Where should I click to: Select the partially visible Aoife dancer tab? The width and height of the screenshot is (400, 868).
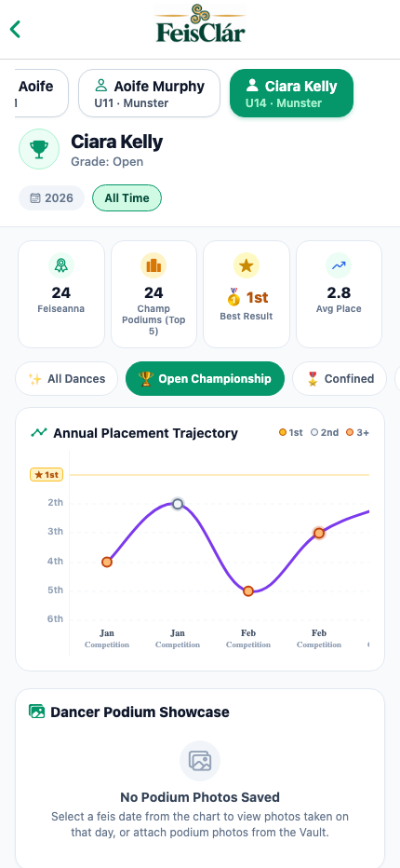[42, 93]
